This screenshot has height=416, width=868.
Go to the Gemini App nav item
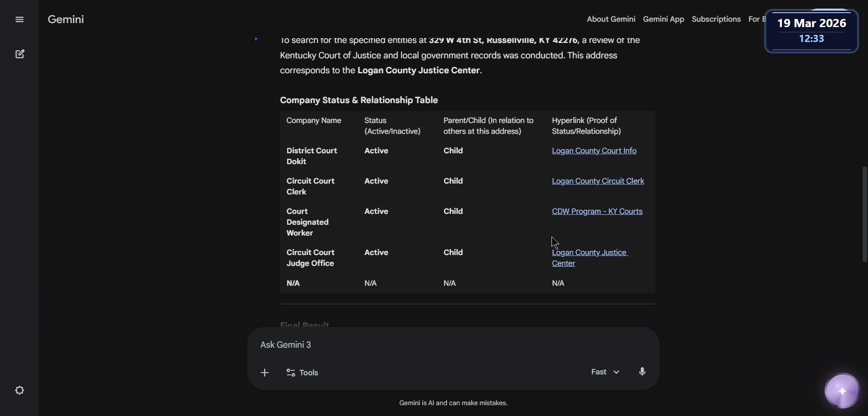[x=663, y=19]
